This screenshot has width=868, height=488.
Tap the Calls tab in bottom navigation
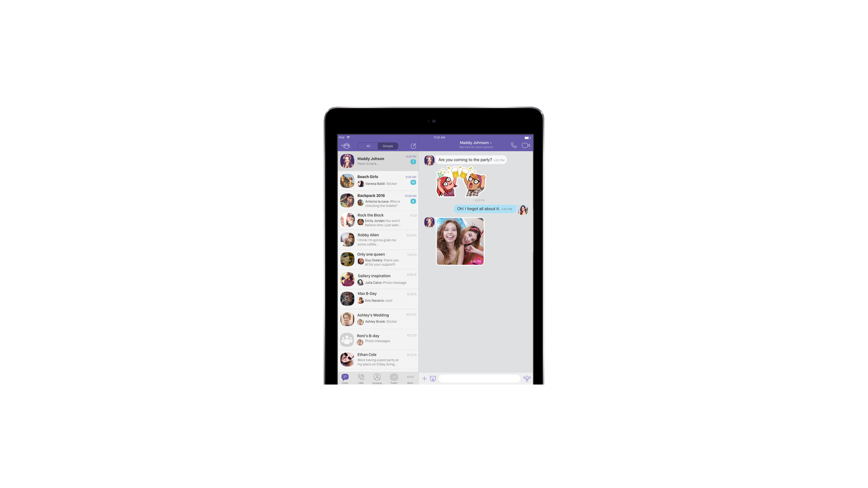[x=361, y=378]
